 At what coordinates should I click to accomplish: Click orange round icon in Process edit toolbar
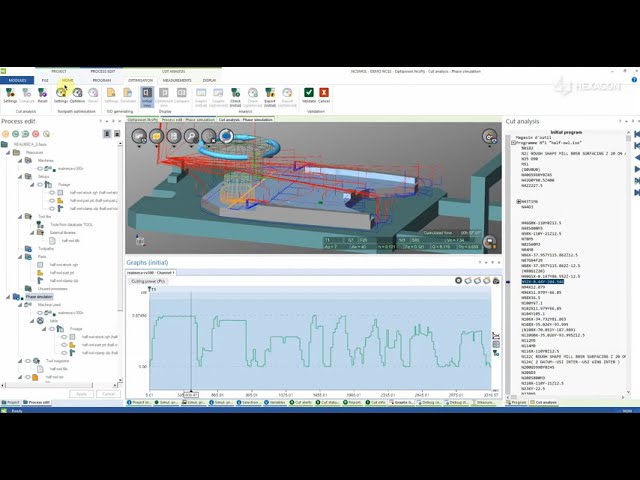(x=6, y=134)
